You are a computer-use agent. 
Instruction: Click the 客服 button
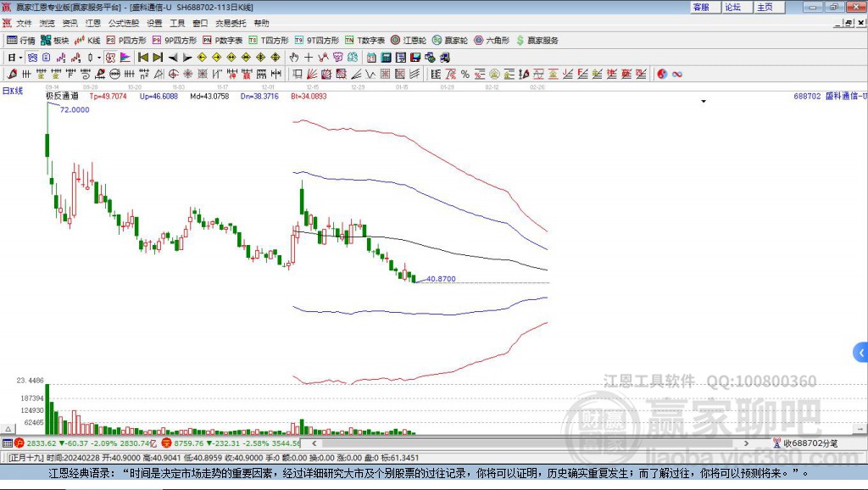pyautogui.click(x=704, y=7)
